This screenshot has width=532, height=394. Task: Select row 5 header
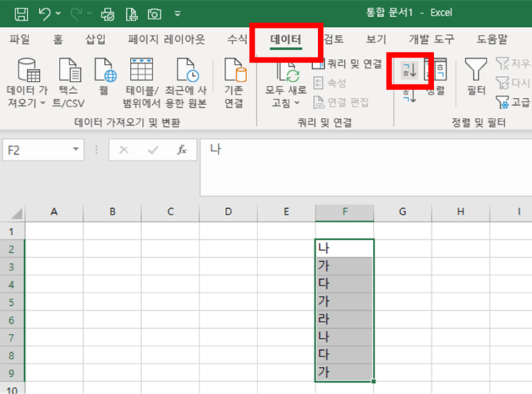point(12,302)
